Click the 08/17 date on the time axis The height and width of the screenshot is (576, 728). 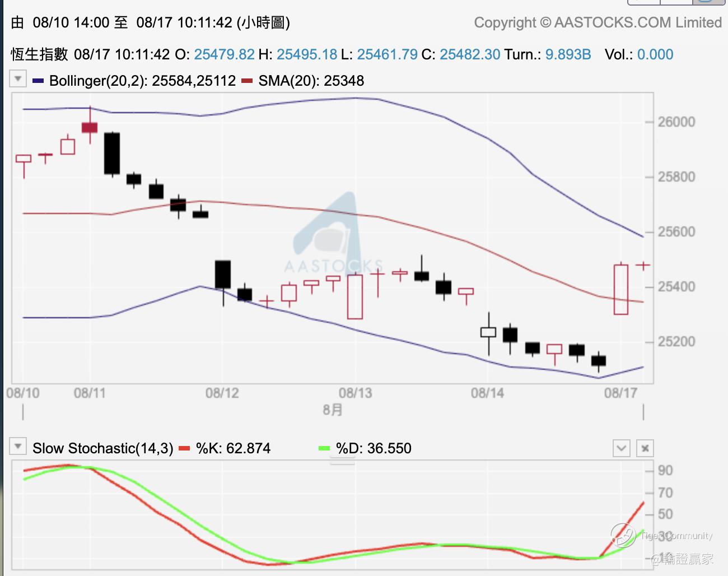click(x=621, y=393)
